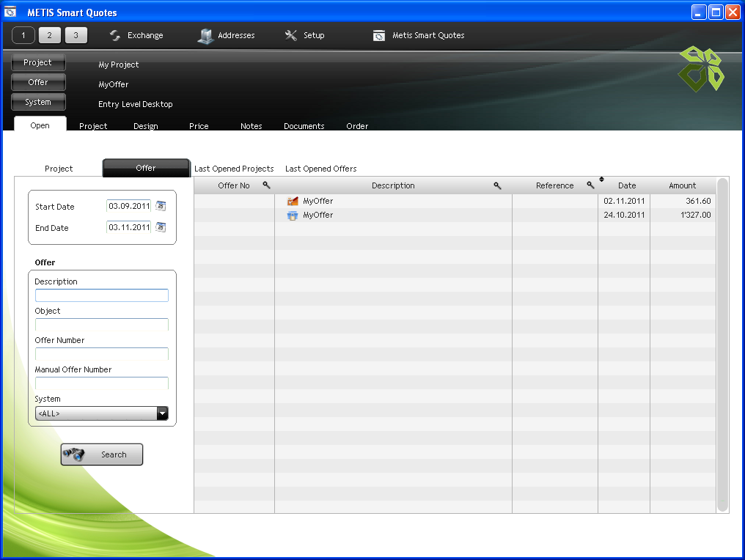This screenshot has width=745, height=560.
Task: Select the offer with amount 1'327.00
Action: click(x=455, y=215)
